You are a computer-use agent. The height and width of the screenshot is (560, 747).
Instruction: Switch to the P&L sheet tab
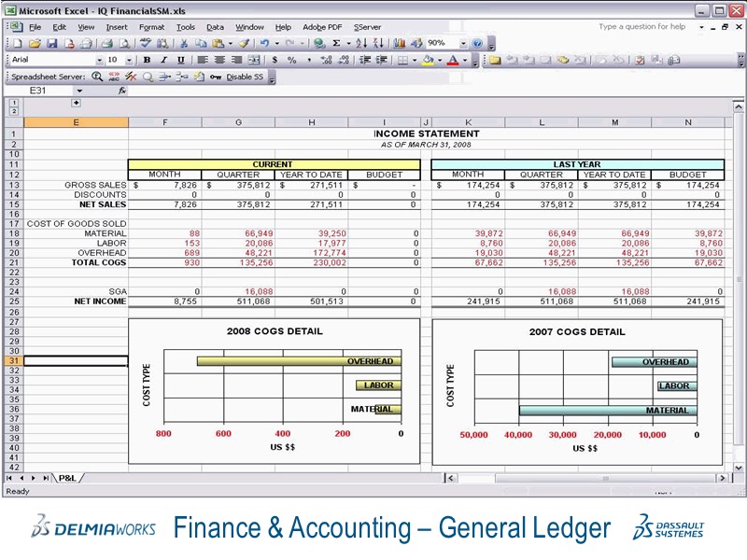[67, 478]
